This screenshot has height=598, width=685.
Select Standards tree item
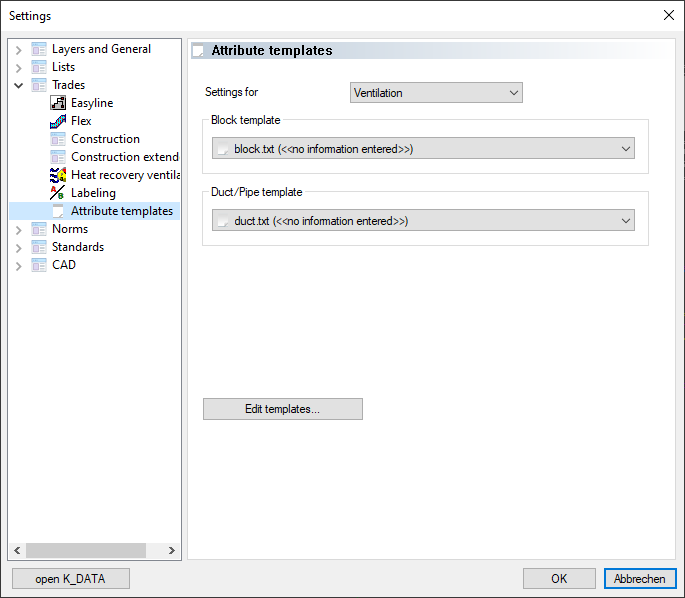pyautogui.click(x=78, y=247)
